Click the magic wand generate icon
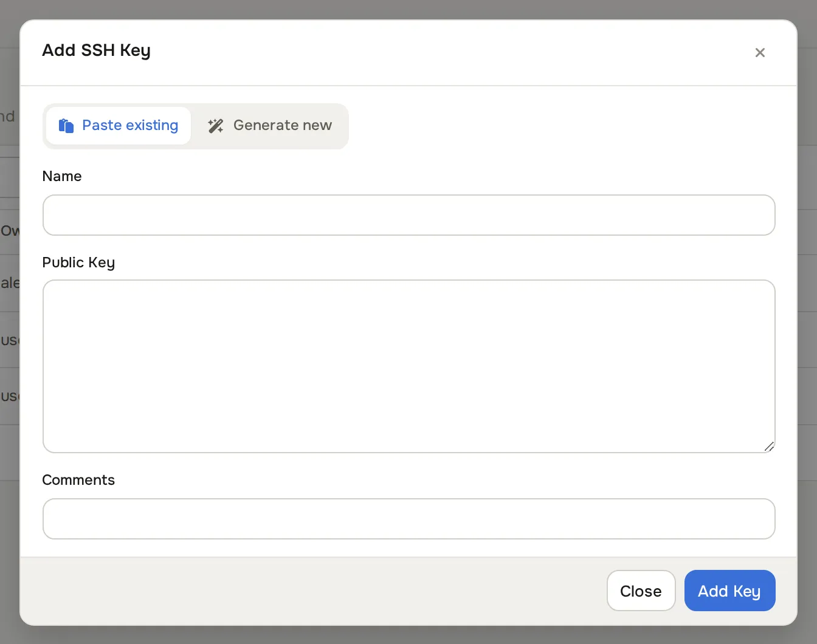 216,126
